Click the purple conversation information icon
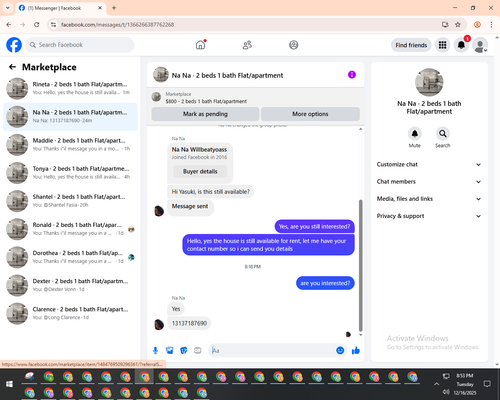Screen dimensions: 500x400 (x=352, y=75)
